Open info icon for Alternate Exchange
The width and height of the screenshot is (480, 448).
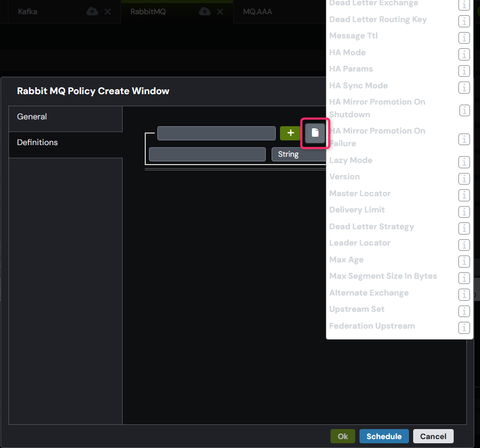(464, 295)
